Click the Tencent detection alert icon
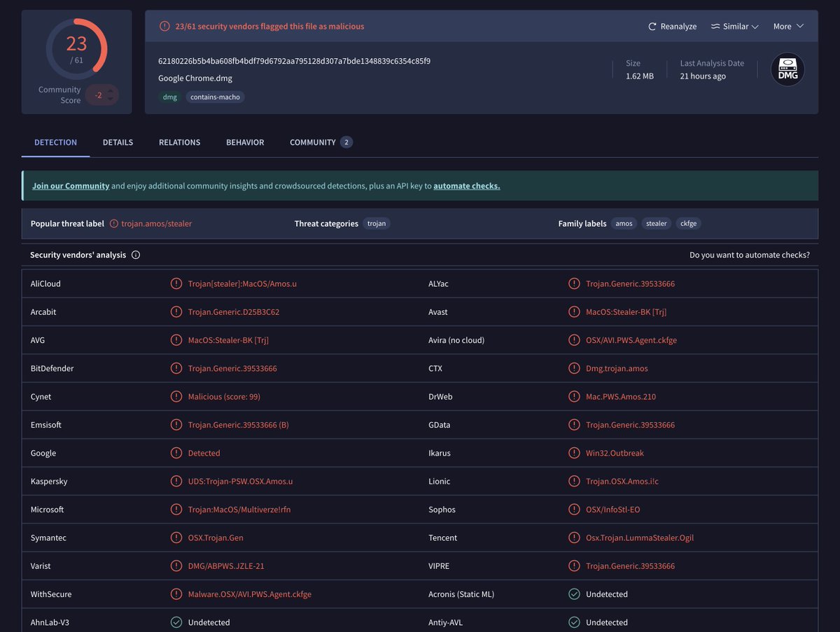The image size is (840, 632). (x=574, y=538)
